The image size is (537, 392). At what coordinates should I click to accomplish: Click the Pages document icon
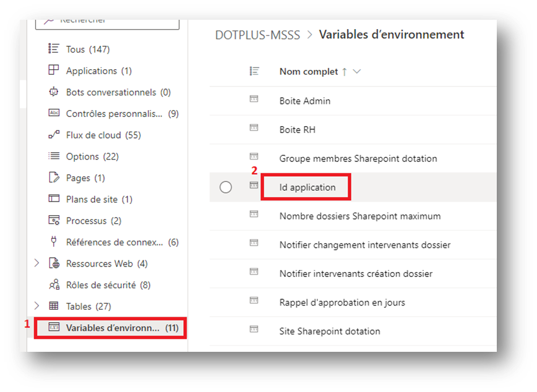(x=54, y=177)
